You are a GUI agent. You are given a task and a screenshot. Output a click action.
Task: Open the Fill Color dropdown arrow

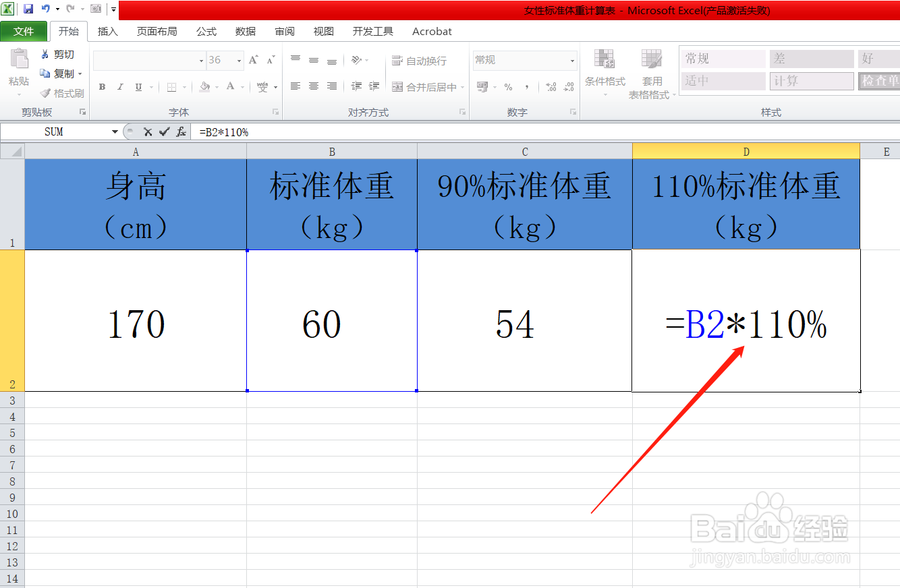coord(217,88)
